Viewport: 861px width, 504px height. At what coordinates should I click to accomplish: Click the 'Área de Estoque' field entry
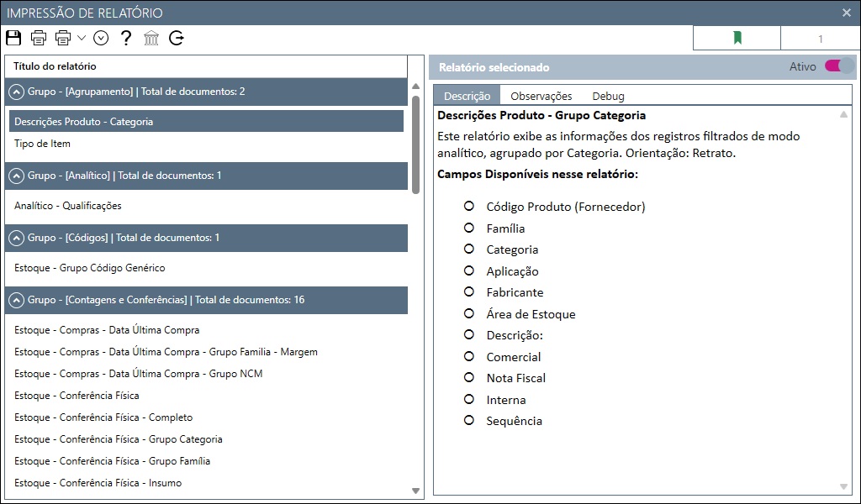click(x=531, y=314)
